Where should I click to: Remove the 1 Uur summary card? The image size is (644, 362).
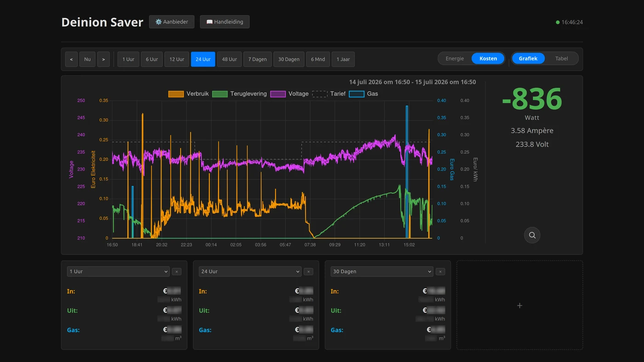tap(177, 272)
